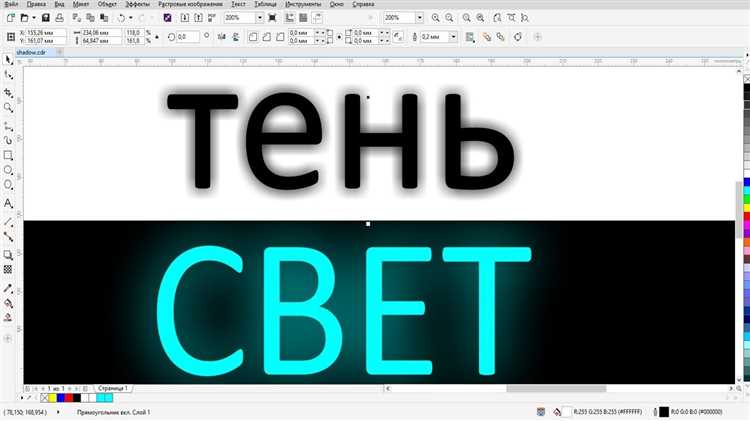Select the Transparency checkerboard tool
750x421 pixels.
coord(8,270)
